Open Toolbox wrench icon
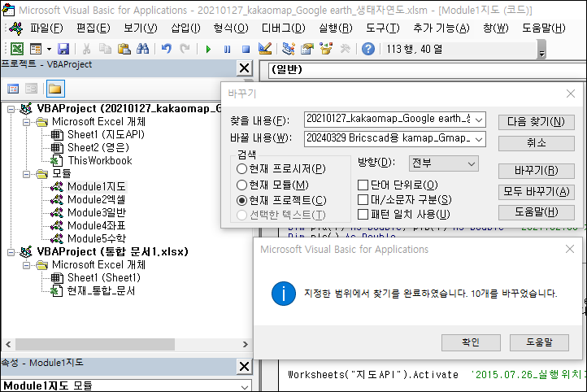Viewport: 587px width, 392px height. click(345, 49)
